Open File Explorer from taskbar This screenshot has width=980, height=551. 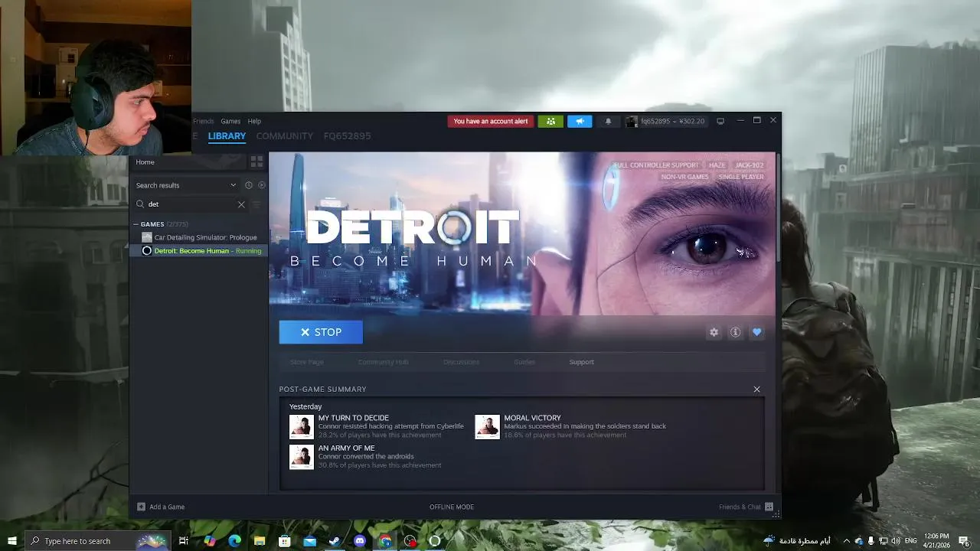pyautogui.click(x=260, y=541)
